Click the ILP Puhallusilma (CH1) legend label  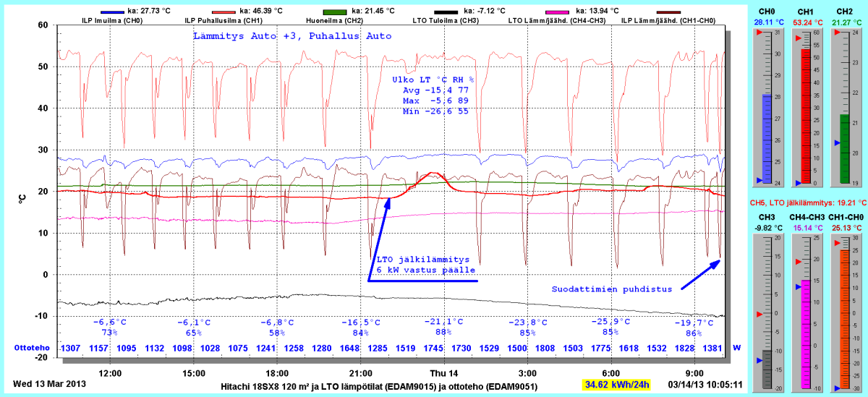coord(224,21)
